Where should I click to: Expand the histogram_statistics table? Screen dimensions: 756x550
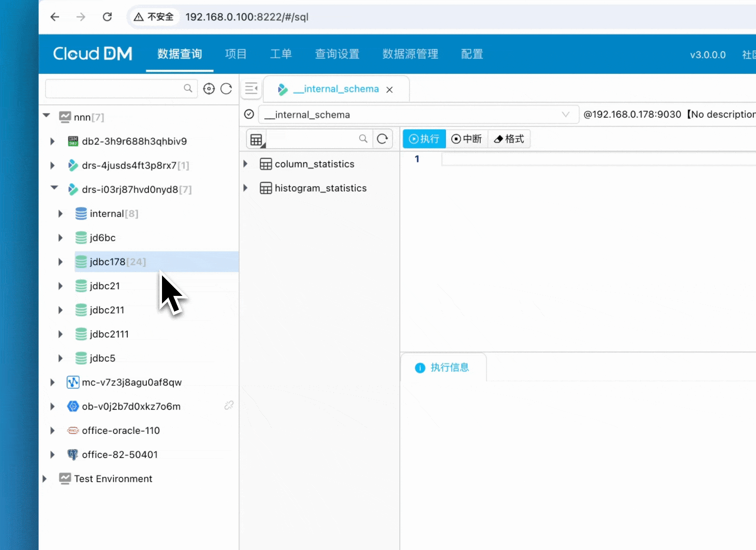click(x=246, y=188)
